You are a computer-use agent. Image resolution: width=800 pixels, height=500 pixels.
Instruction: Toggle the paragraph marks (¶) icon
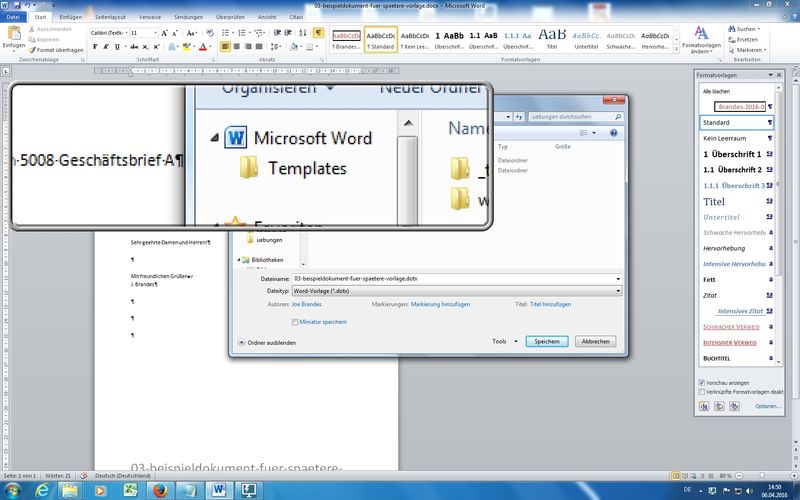pyautogui.click(x=318, y=33)
